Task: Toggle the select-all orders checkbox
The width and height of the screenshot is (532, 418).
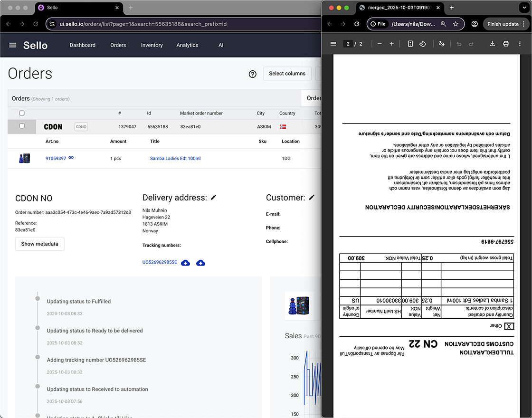Action: click(x=22, y=113)
